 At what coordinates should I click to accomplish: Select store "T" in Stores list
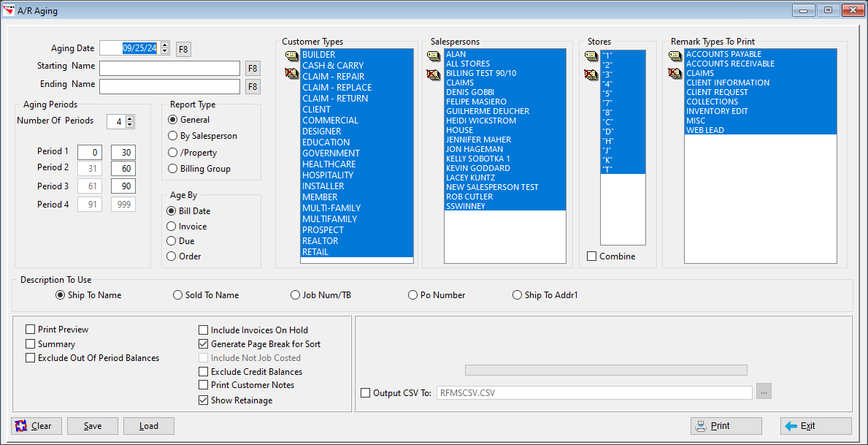coord(623,170)
